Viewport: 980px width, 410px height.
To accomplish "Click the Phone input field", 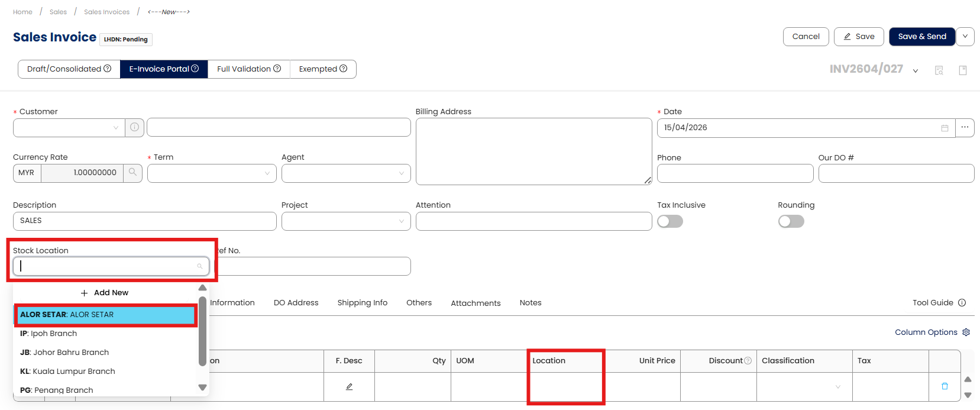I will click(x=735, y=173).
